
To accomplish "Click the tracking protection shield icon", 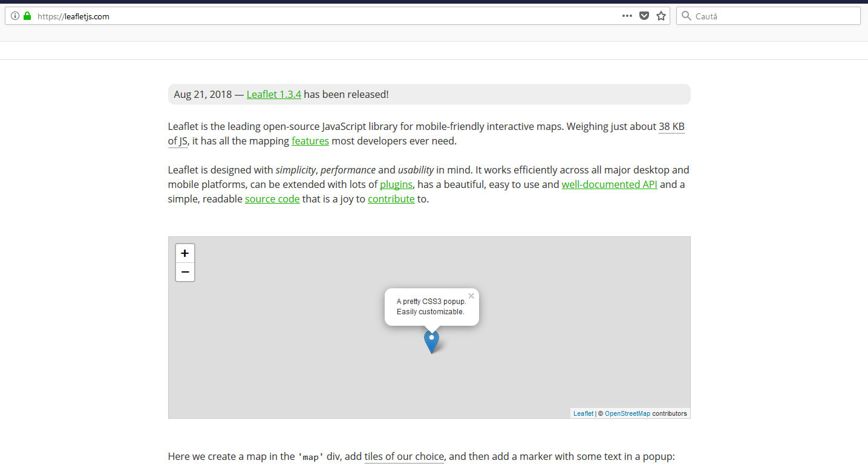I will (644, 16).
